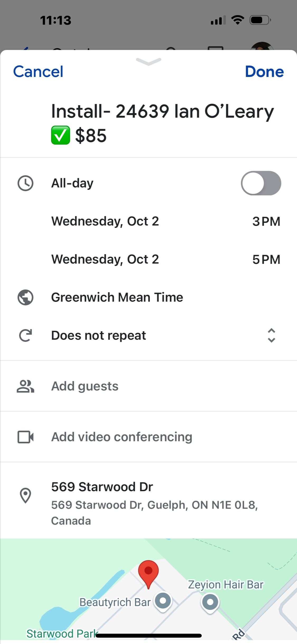Choose the 5 PM end time
Viewport: 297px width, 644px height.
click(266, 259)
